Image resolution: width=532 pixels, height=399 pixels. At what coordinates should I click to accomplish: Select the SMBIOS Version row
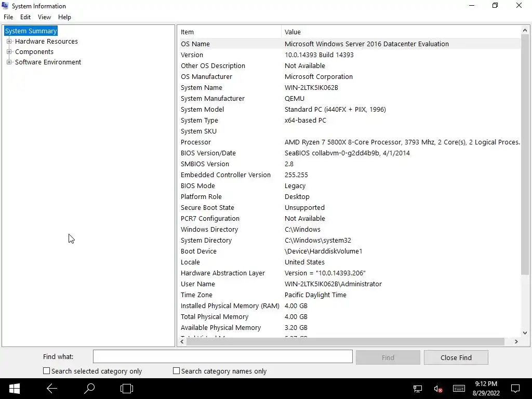[350, 164]
